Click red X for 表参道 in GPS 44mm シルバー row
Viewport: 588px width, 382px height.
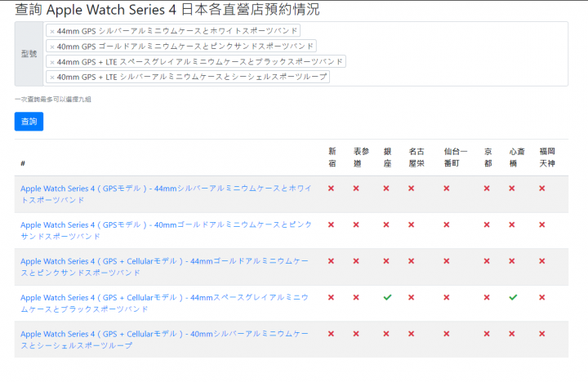pos(356,189)
